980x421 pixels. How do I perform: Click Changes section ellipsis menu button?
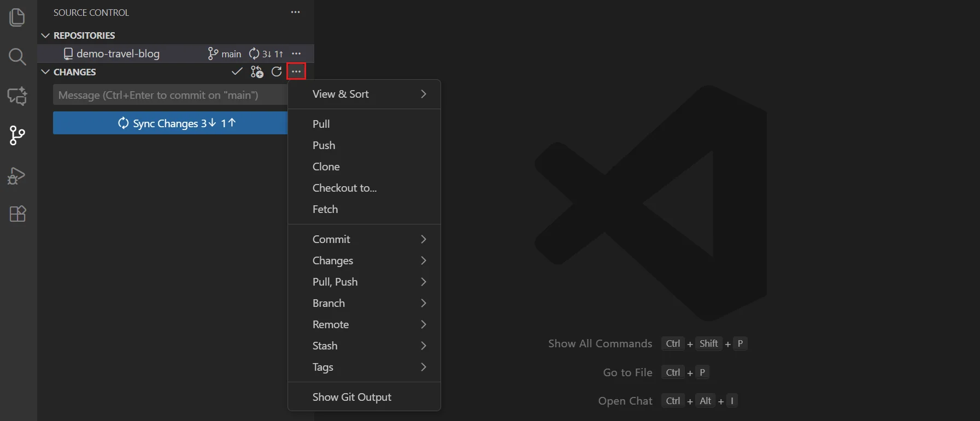pyautogui.click(x=296, y=72)
